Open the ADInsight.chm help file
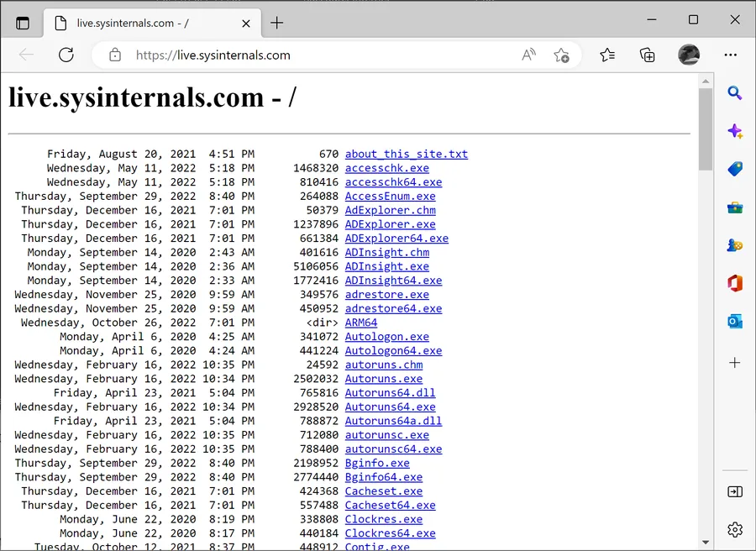The image size is (756, 551). [x=386, y=252]
